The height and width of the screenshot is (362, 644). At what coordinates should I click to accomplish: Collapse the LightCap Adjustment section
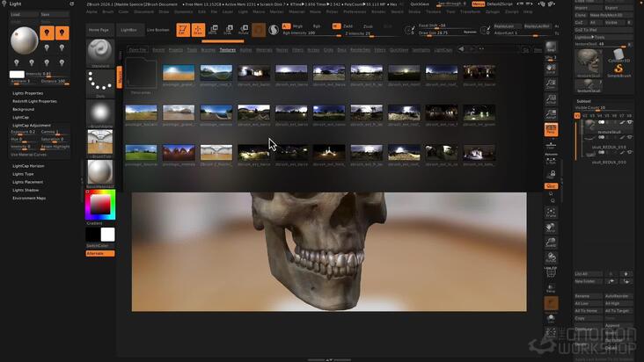(32, 126)
